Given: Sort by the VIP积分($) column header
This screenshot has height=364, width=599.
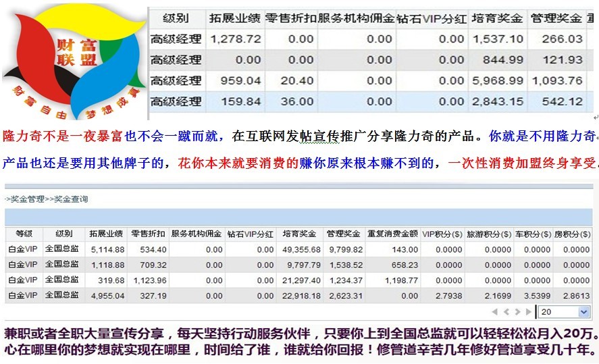Looking at the screenshot, I should pos(442,234).
